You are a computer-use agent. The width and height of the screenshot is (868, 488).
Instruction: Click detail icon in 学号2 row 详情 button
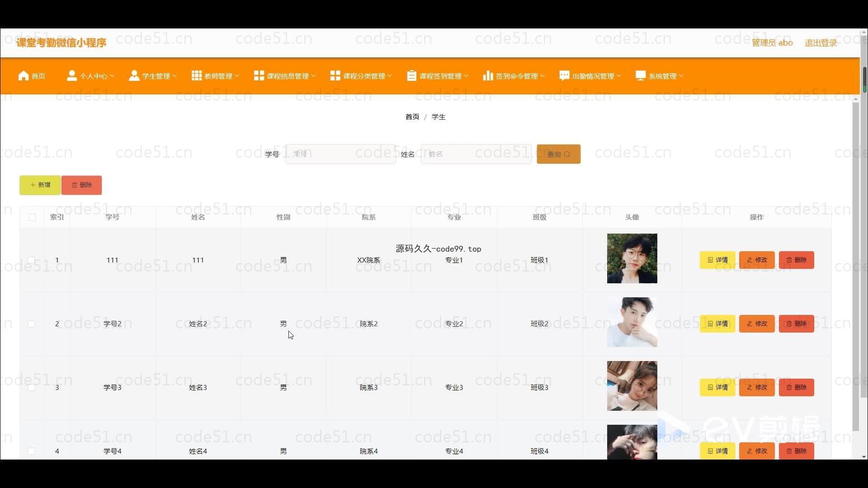pyautogui.click(x=710, y=324)
